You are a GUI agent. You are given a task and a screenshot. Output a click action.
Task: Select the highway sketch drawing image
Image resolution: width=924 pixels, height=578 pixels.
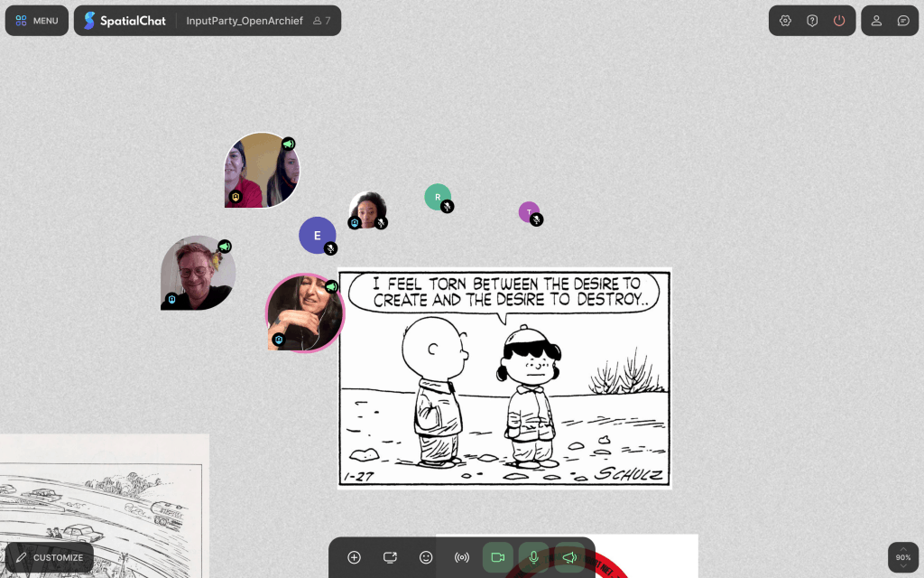[x=105, y=506]
